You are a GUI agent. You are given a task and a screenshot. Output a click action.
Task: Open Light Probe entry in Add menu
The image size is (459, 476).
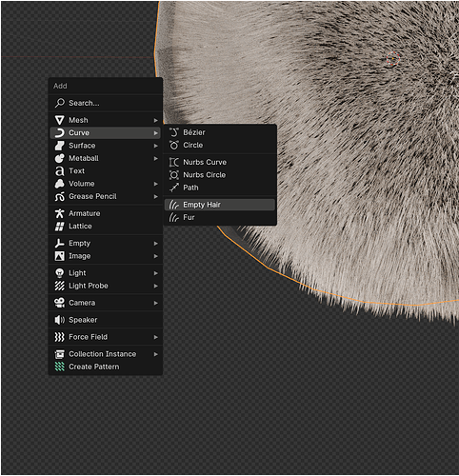coord(106,286)
